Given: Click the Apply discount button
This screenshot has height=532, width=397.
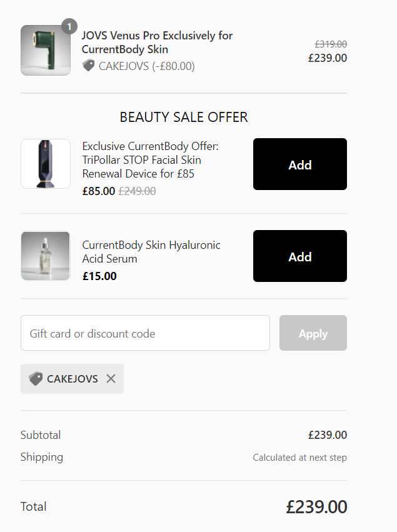Looking at the screenshot, I should pos(313,333).
